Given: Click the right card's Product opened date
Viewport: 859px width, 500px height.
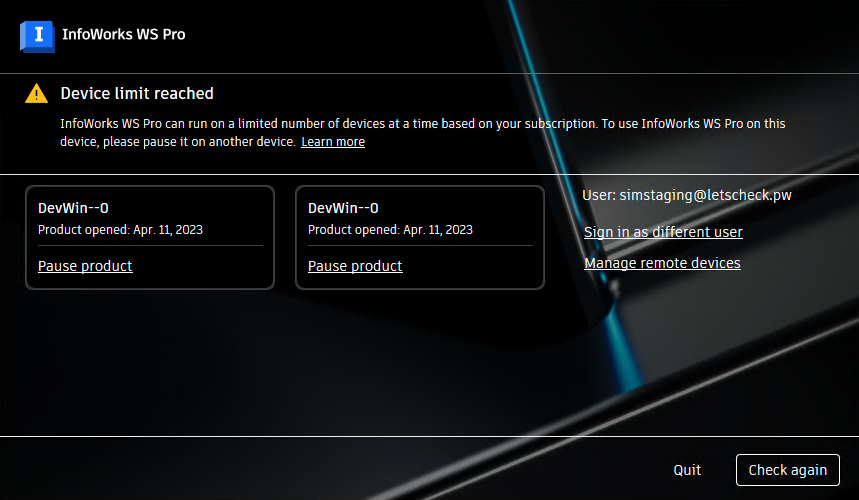Looking at the screenshot, I should (390, 229).
